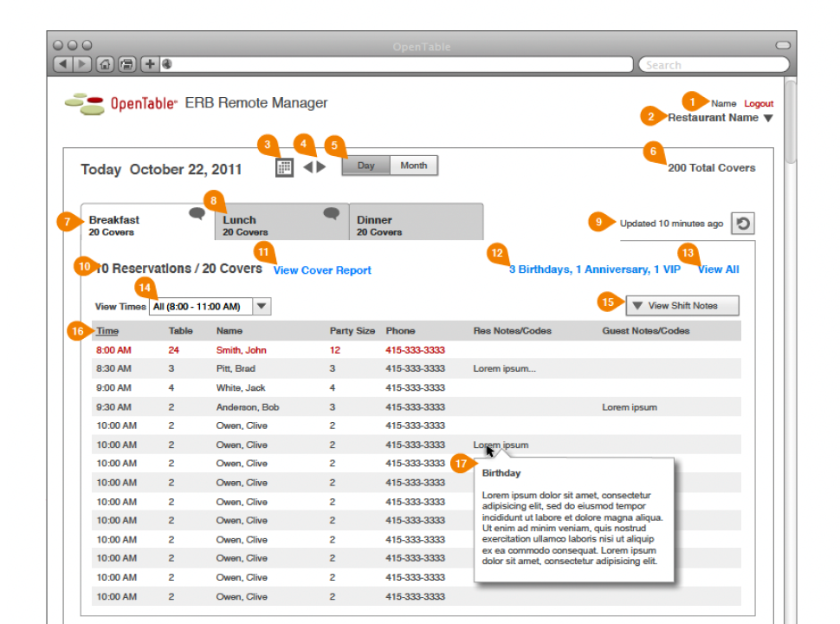Click the browser add bookmark plus icon
This screenshot has width=840, height=624.
[149, 64]
